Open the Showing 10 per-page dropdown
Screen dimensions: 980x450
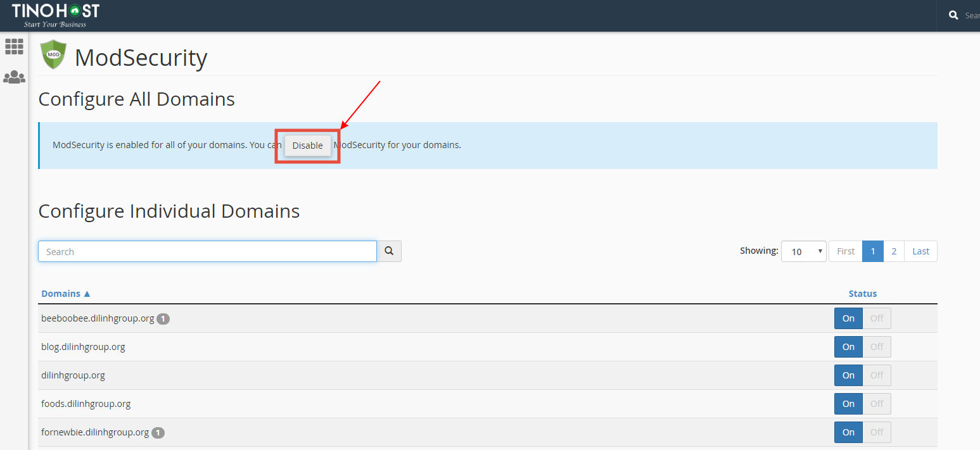pyautogui.click(x=804, y=251)
